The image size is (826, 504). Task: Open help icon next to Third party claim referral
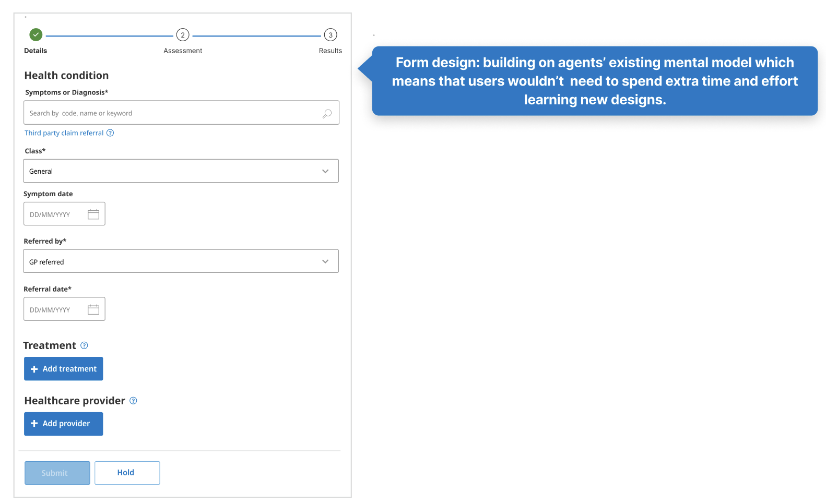[x=110, y=133]
